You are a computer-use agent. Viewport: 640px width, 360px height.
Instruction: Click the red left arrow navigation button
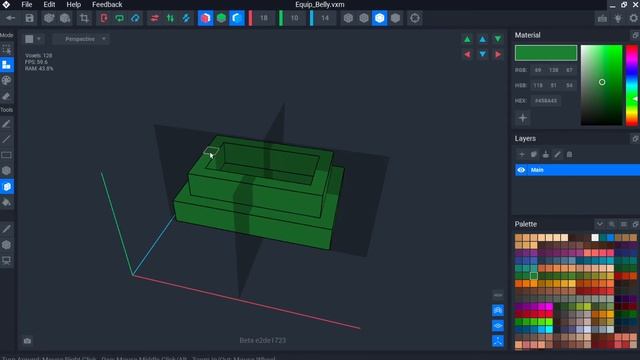tap(467, 54)
